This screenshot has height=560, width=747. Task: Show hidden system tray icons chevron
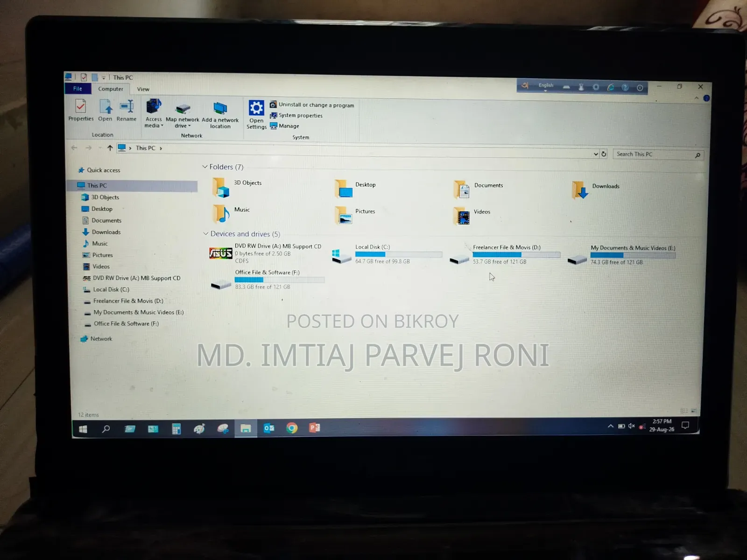pyautogui.click(x=610, y=426)
